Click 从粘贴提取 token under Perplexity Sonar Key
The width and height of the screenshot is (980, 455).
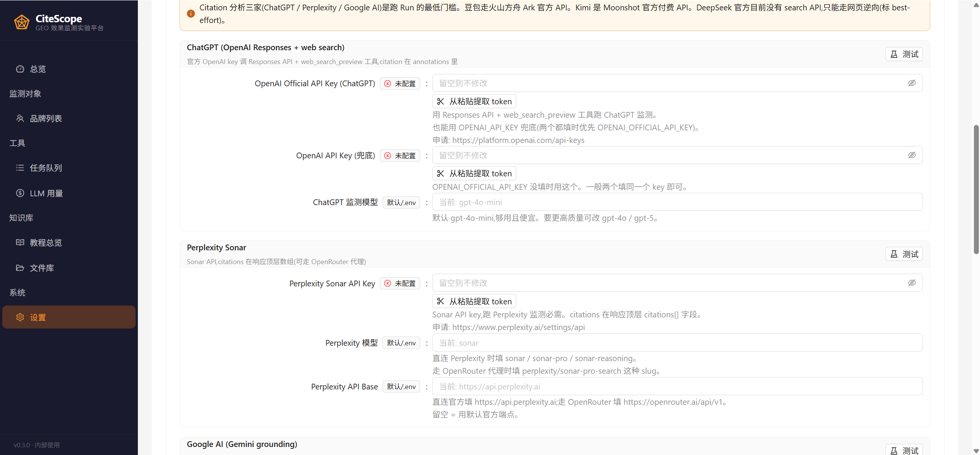(x=474, y=302)
